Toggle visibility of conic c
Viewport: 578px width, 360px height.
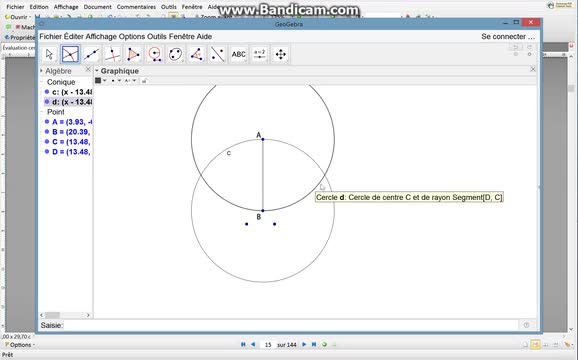point(47,92)
